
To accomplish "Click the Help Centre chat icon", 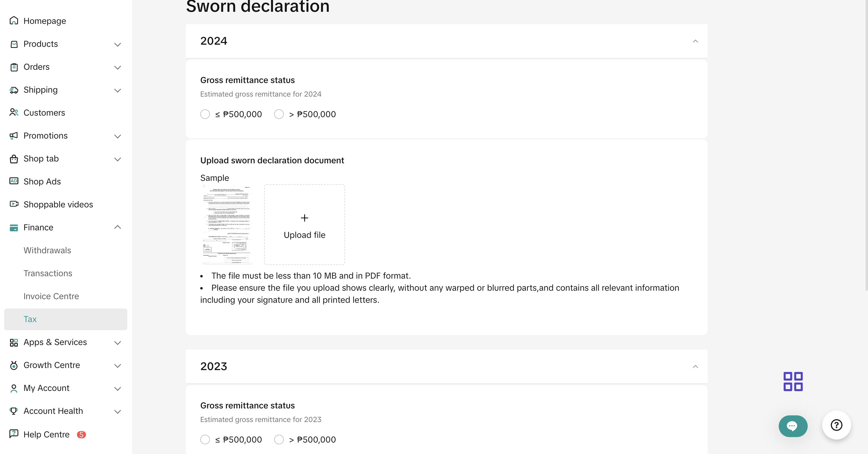I will pos(14,434).
